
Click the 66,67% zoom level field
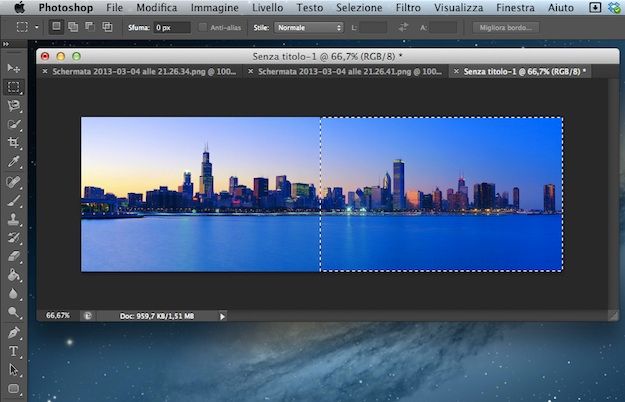[x=58, y=315]
